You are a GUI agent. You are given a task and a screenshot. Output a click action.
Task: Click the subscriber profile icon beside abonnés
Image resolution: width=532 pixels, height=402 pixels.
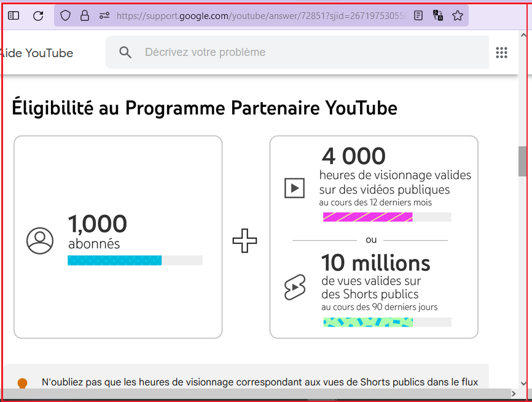click(40, 240)
